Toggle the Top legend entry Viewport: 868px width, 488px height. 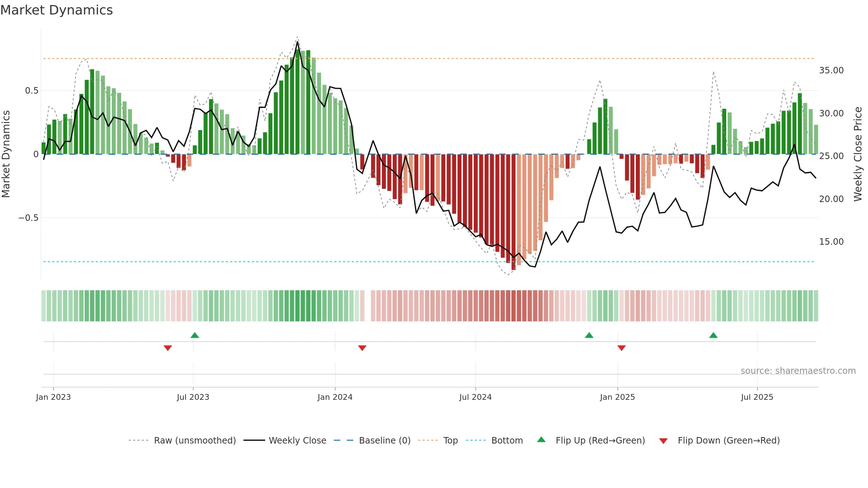[x=438, y=440]
